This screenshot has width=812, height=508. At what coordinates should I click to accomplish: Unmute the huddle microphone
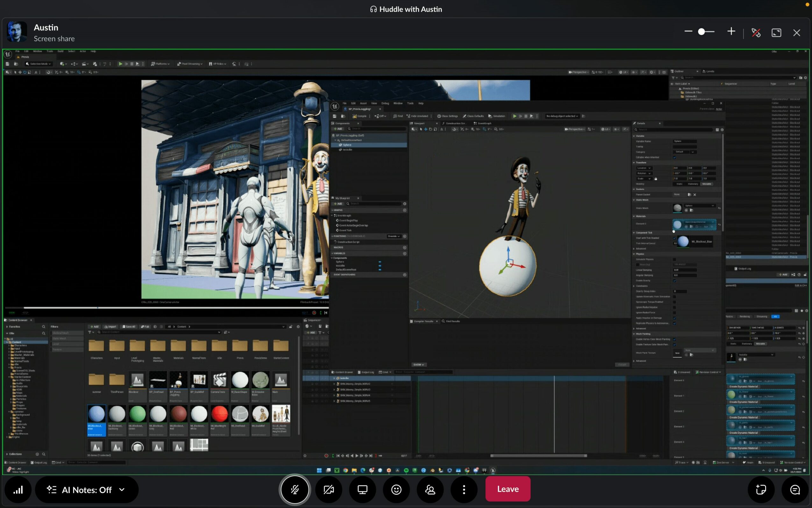click(295, 490)
